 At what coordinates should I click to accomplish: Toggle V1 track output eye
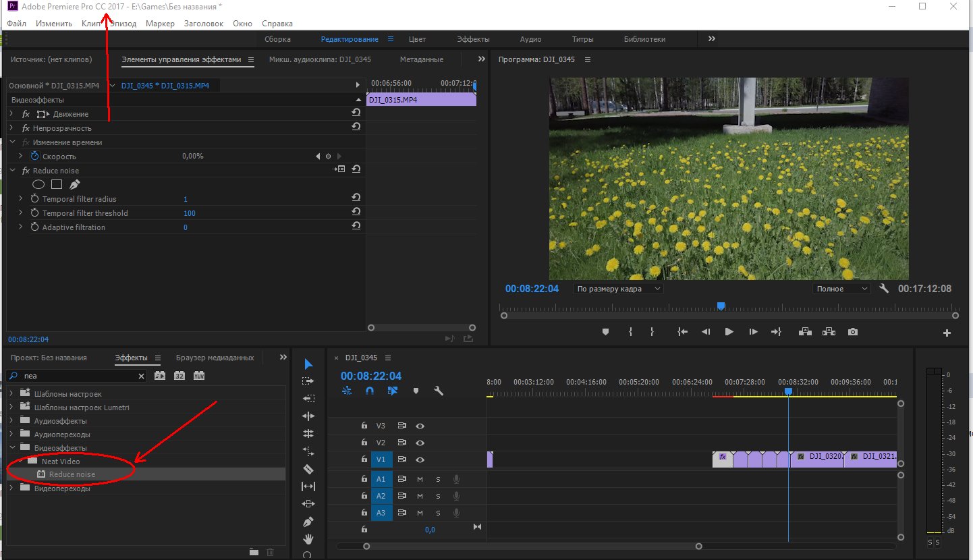(420, 460)
